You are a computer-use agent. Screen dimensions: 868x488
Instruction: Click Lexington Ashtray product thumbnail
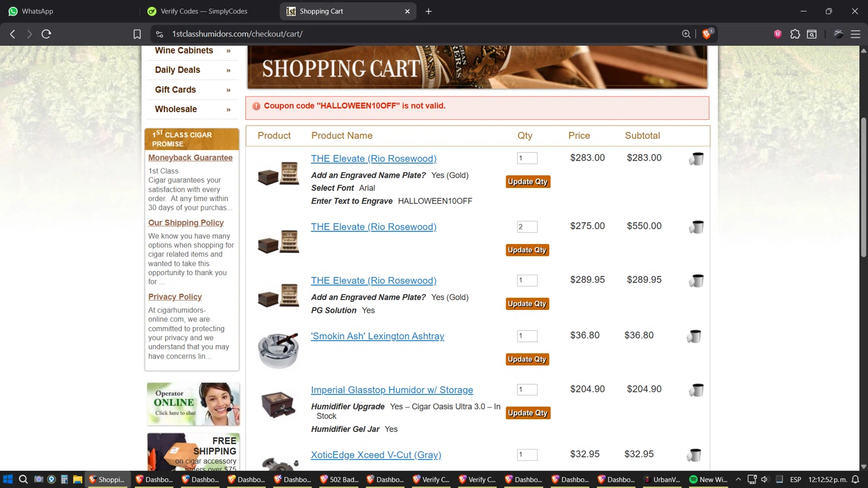[x=278, y=350]
